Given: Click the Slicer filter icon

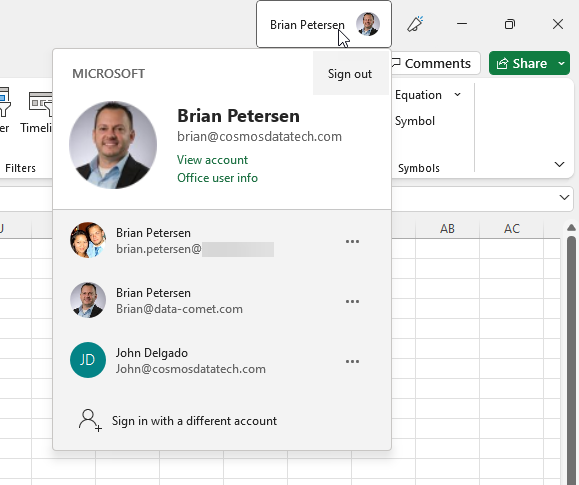Looking at the screenshot, I should click(x=4, y=102).
